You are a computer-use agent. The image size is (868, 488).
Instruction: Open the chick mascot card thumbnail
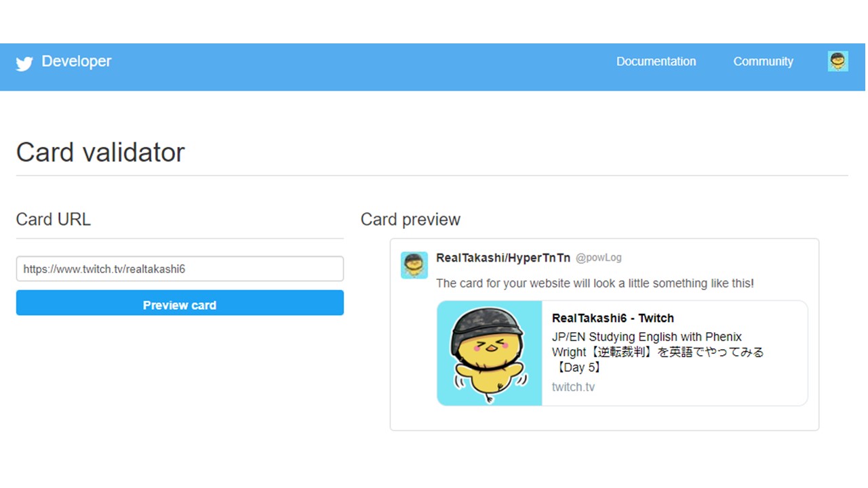(x=490, y=353)
